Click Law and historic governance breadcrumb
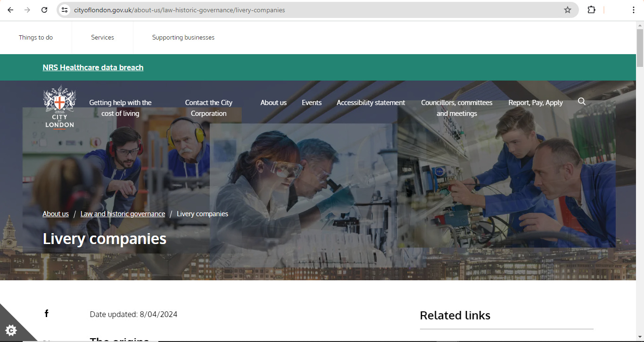Screen dimensions: 644x342 tap(123, 214)
